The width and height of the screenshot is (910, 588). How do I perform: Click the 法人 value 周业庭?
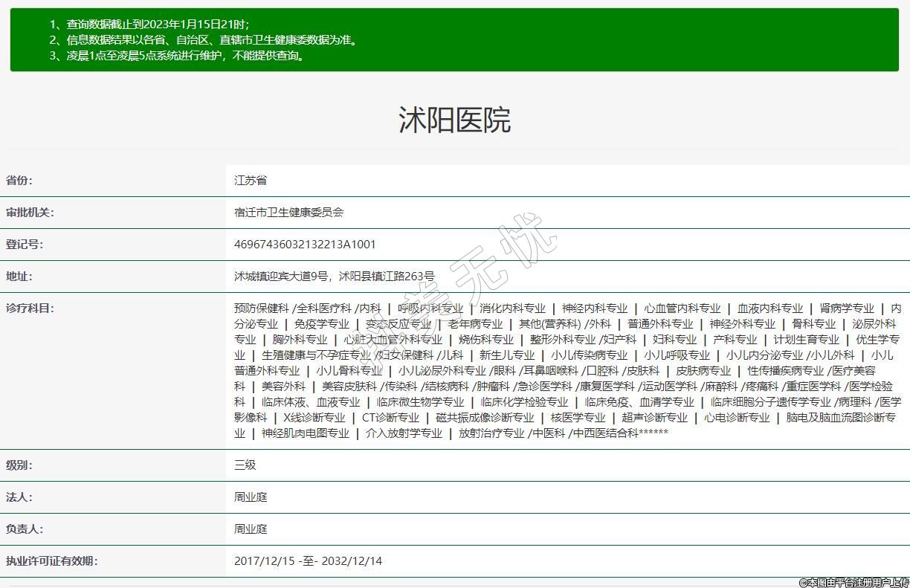tap(251, 497)
